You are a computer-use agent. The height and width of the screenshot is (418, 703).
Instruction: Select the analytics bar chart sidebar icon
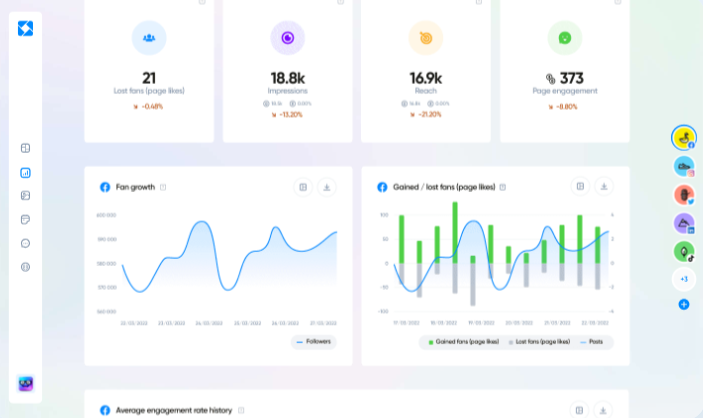click(x=26, y=173)
